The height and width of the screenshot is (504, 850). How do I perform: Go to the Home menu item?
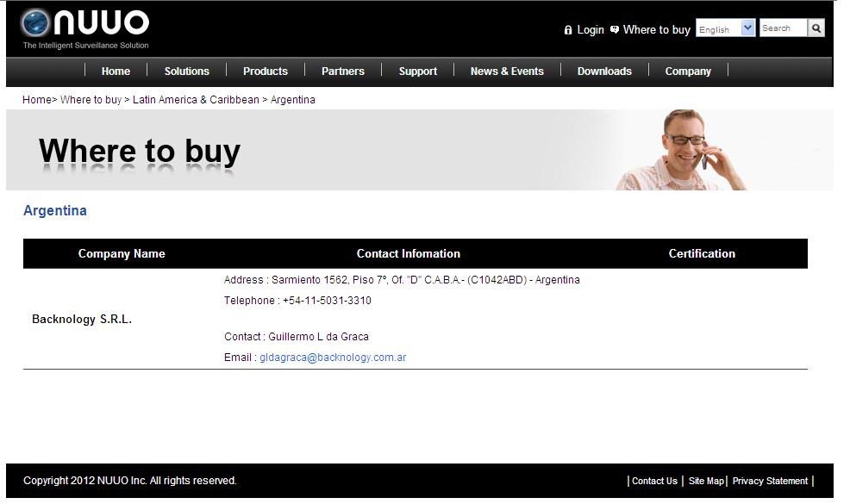[116, 71]
